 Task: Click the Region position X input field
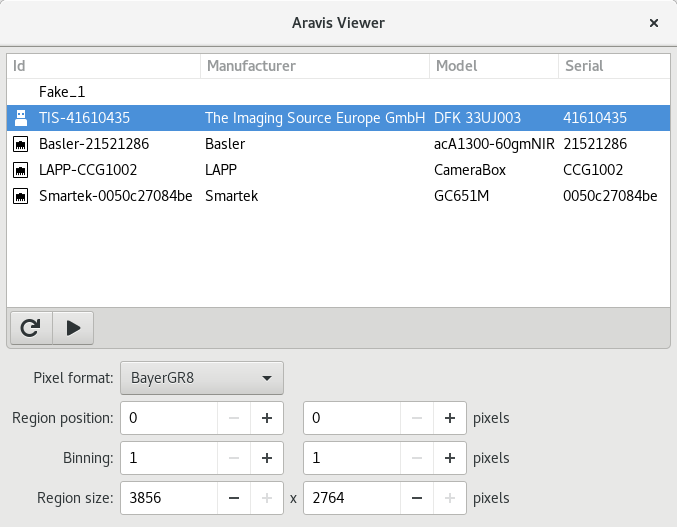pos(169,418)
